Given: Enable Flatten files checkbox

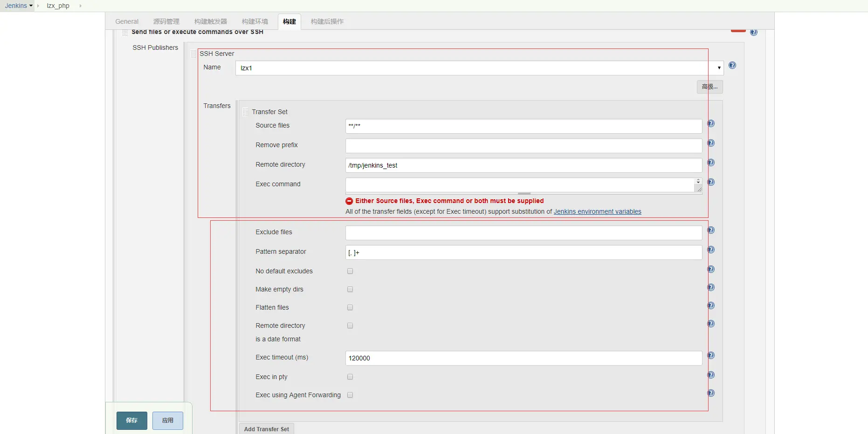Looking at the screenshot, I should point(350,307).
